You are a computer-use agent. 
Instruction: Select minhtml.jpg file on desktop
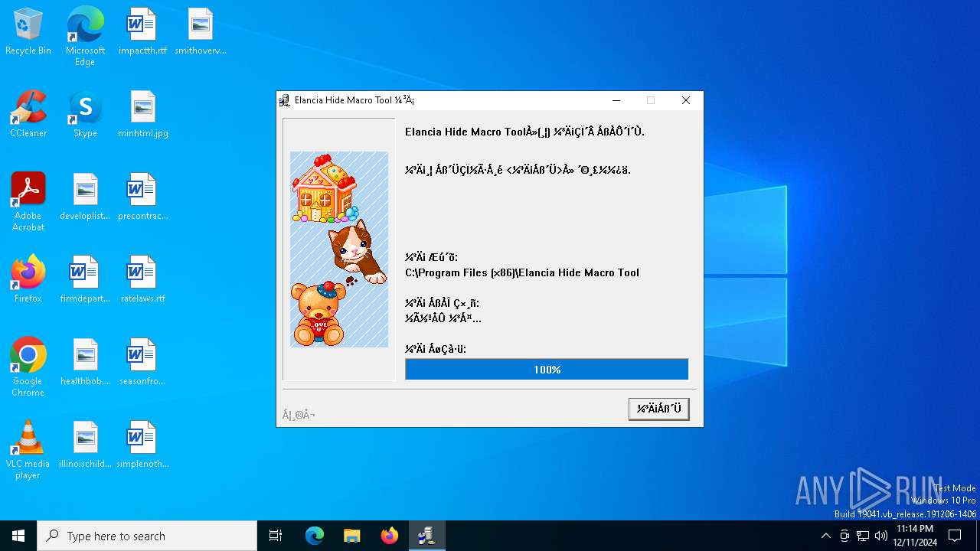click(143, 115)
